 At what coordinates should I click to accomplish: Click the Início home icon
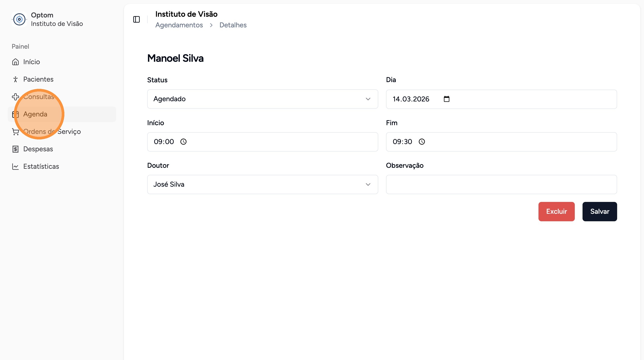coord(15,62)
